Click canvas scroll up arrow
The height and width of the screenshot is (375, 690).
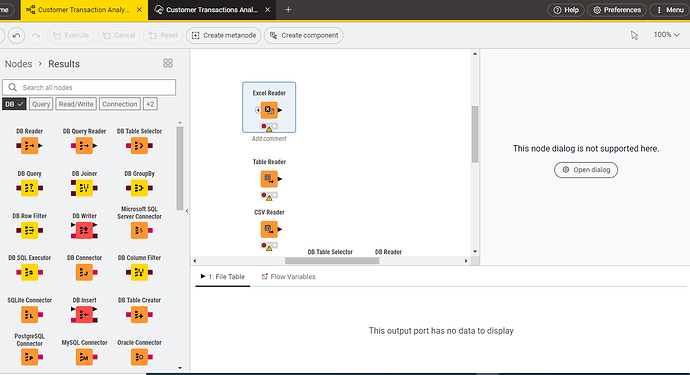475,54
